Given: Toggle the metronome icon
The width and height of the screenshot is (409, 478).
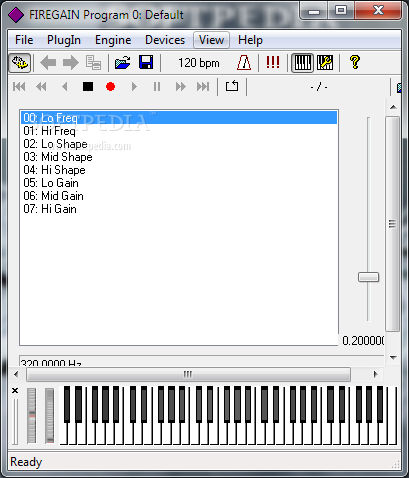Looking at the screenshot, I should [244, 63].
